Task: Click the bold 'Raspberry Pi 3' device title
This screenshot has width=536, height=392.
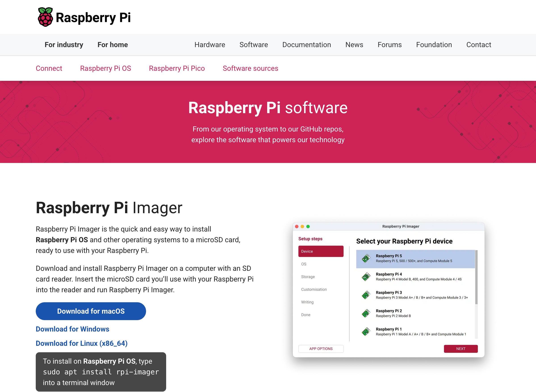Action: coord(389,292)
